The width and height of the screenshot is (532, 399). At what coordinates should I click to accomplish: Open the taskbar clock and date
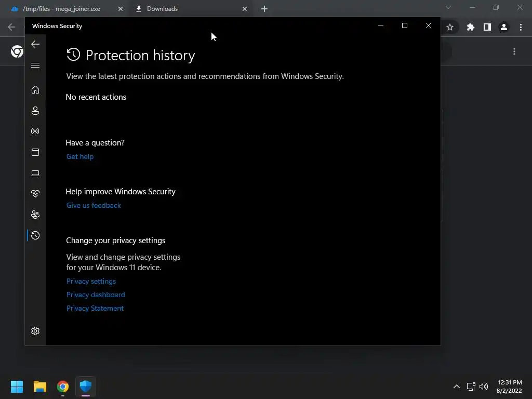pos(509,387)
